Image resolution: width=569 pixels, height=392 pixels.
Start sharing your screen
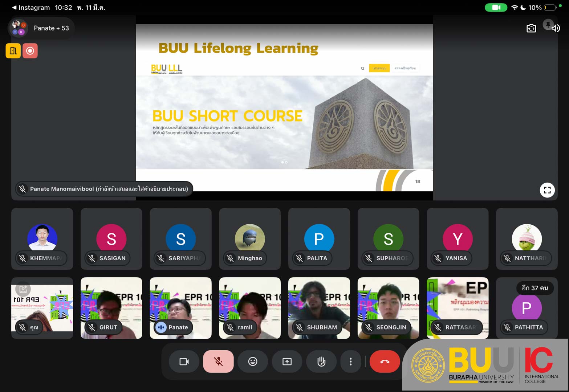pos(287,362)
